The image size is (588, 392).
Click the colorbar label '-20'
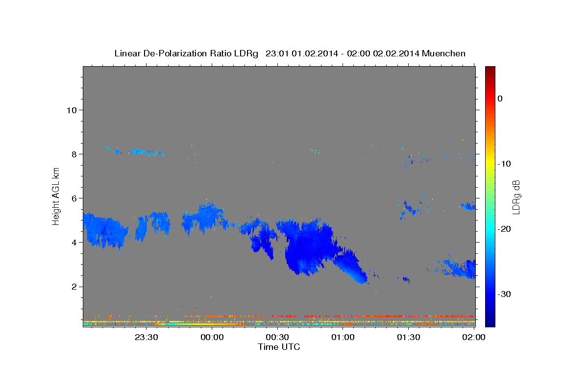504,229
